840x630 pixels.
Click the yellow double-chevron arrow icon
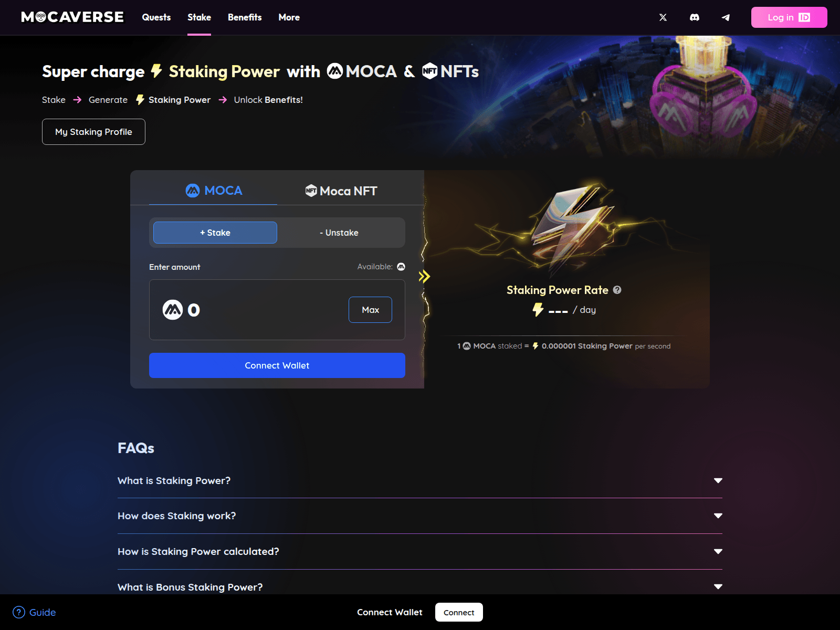tap(424, 276)
